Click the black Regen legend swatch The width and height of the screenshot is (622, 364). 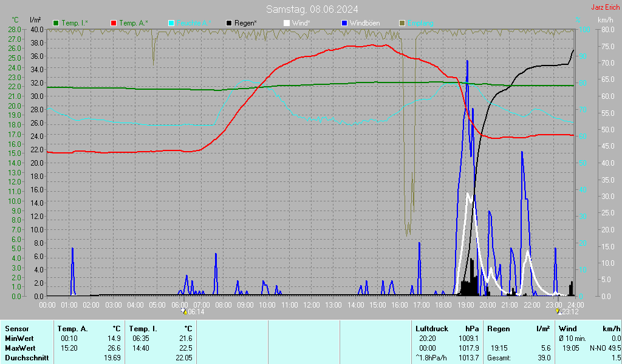229,23
